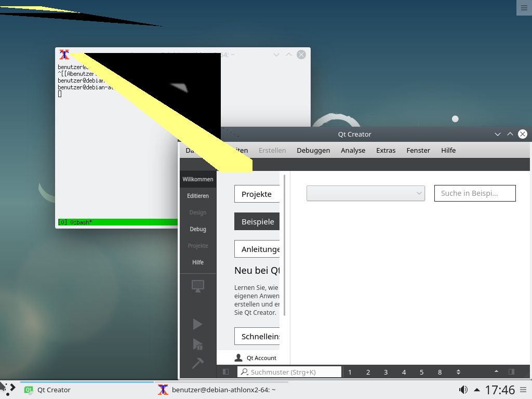Click the Run play icon

pyautogui.click(x=197, y=324)
